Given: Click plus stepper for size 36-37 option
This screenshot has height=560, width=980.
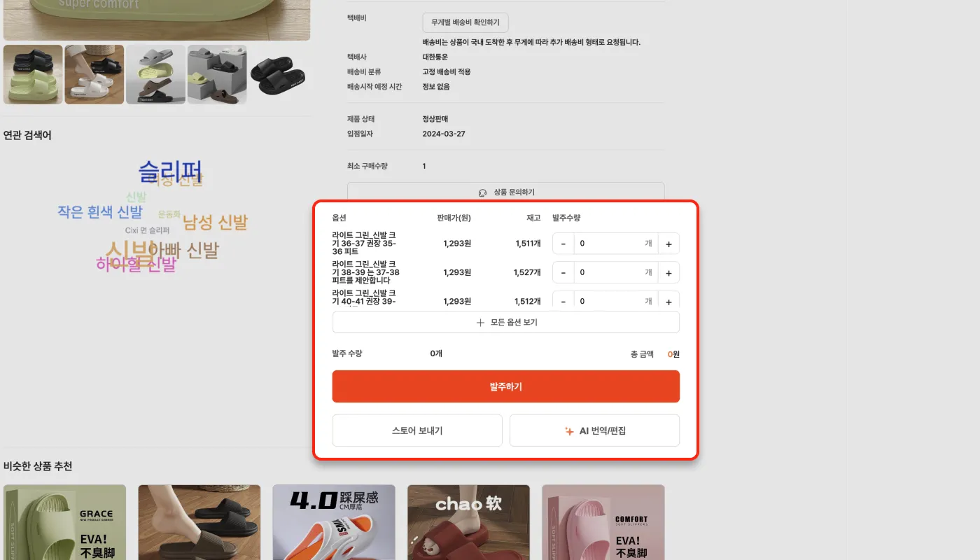Looking at the screenshot, I should pyautogui.click(x=668, y=244).
